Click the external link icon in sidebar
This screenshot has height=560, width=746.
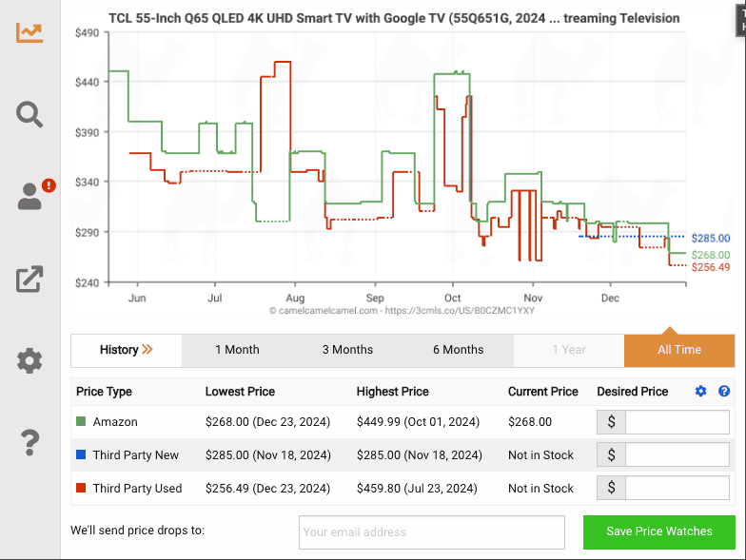29,279
